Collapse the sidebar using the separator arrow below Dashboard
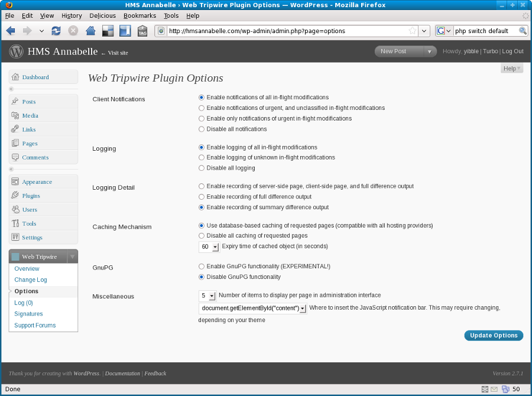 (x=11, y=89)
